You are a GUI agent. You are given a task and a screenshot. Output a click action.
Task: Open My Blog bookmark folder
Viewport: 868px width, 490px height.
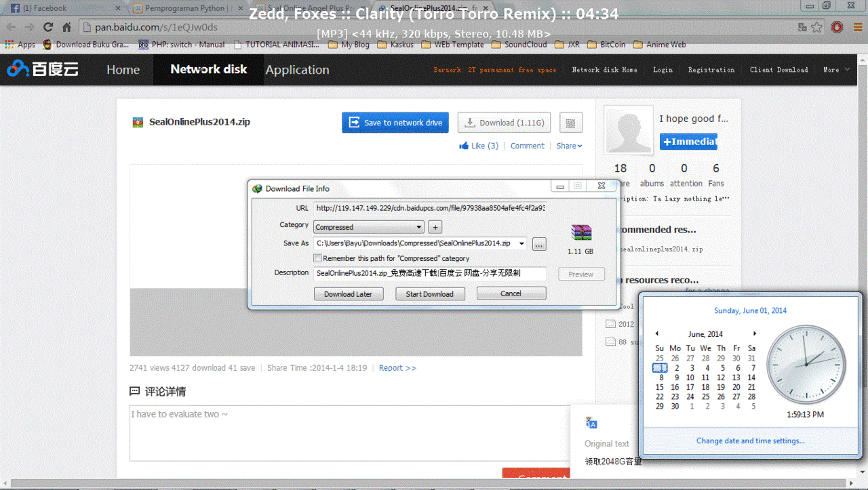click(349, 45)
